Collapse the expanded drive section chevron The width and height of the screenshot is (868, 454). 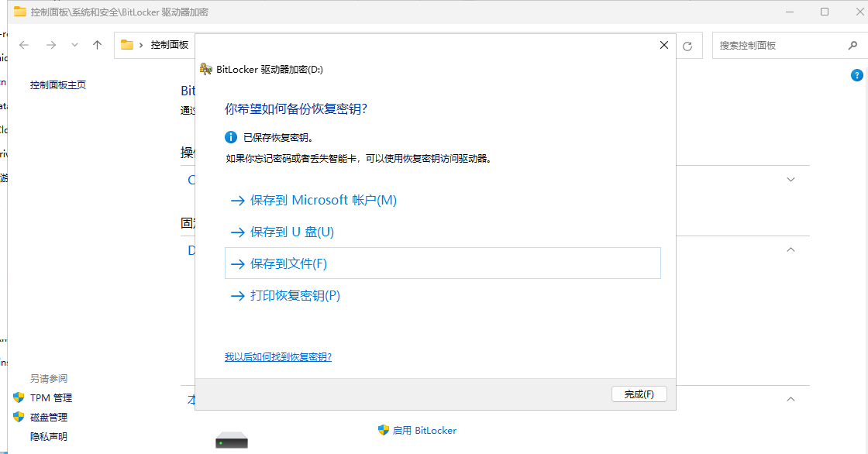point(790,249)
